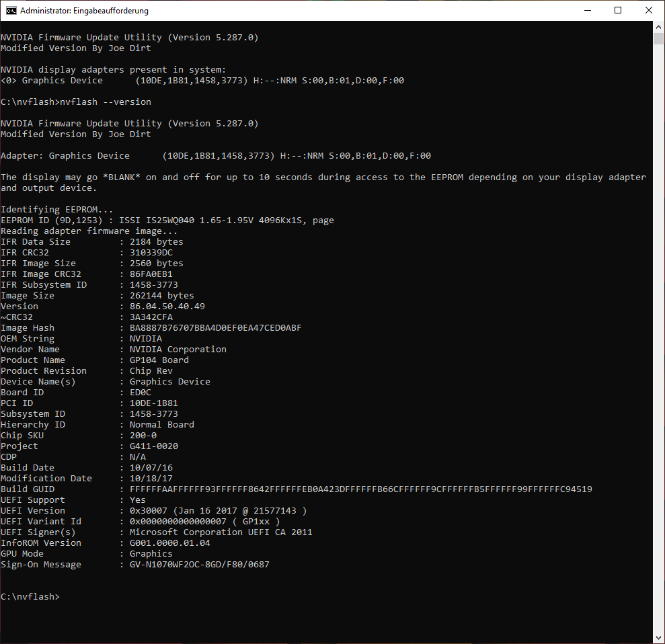665x644 pixels.
Task: Click the IFR Data Size value 2184 bytes
Action: coord(157,241)
